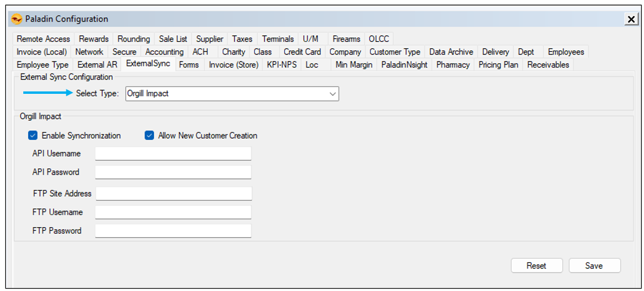Select the Data Archive tab
This screenshot has width=644, height=291.
point(451,52)
